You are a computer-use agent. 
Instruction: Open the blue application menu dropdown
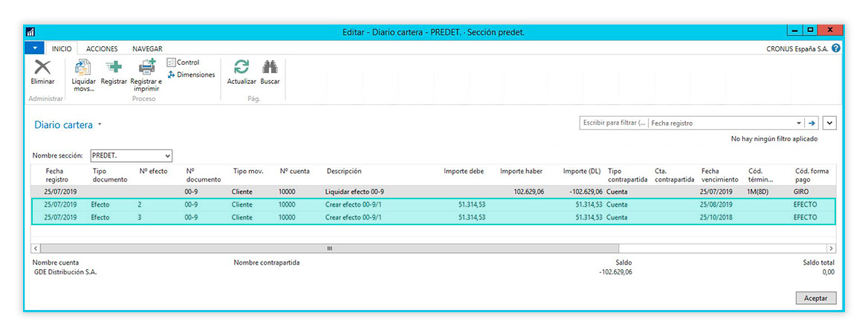tap(35, 48)
